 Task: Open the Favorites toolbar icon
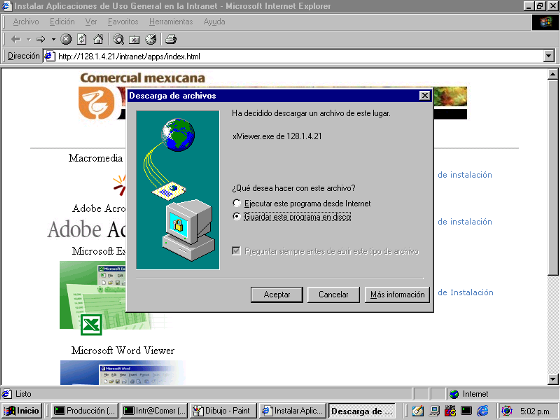[x=135, y=40]
